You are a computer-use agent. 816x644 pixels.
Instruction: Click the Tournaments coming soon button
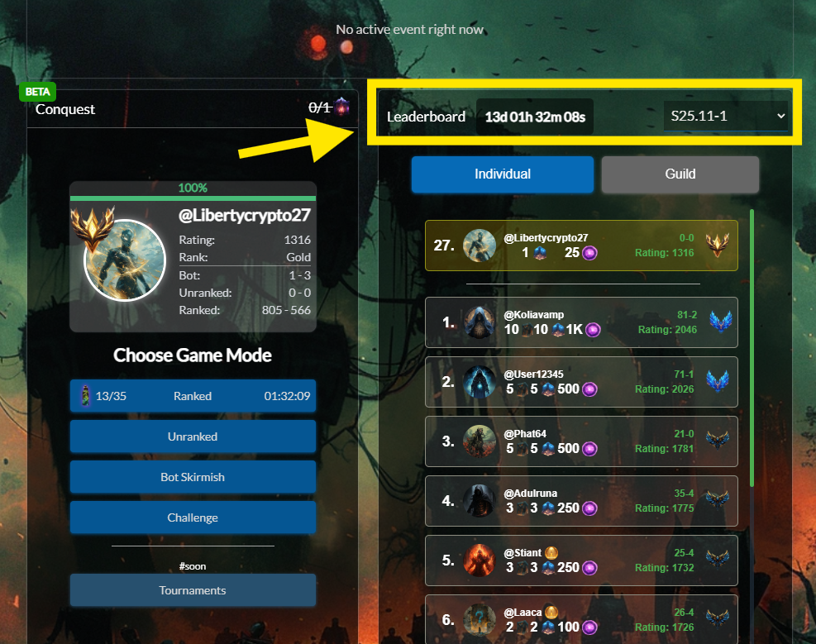pyautogui.click(x=193, y=590)
